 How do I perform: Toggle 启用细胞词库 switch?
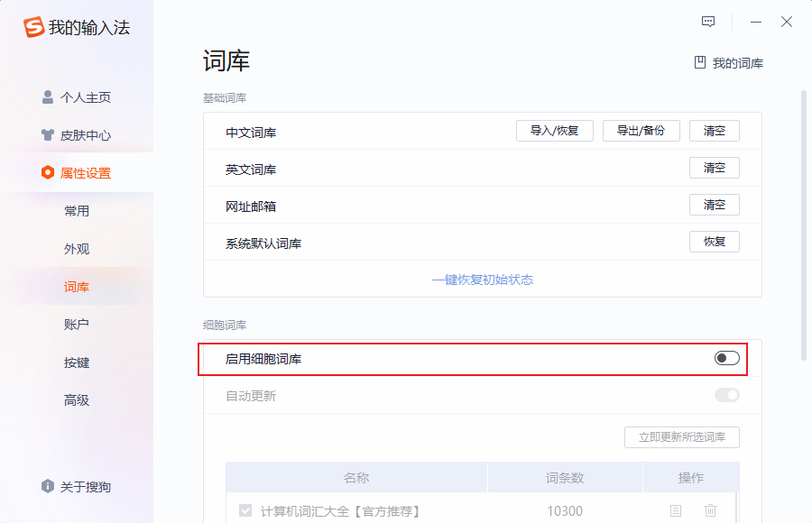[x=726, y=358]
